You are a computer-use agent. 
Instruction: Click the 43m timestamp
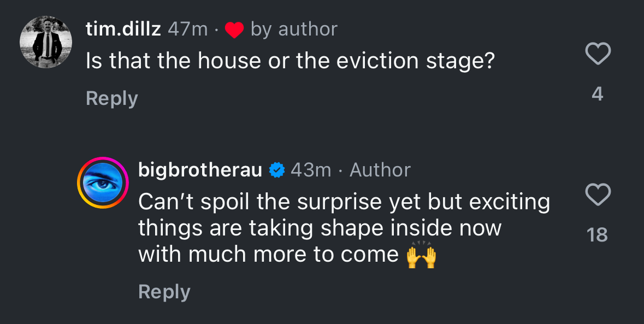pyautogui.click(x=311, y=170)
